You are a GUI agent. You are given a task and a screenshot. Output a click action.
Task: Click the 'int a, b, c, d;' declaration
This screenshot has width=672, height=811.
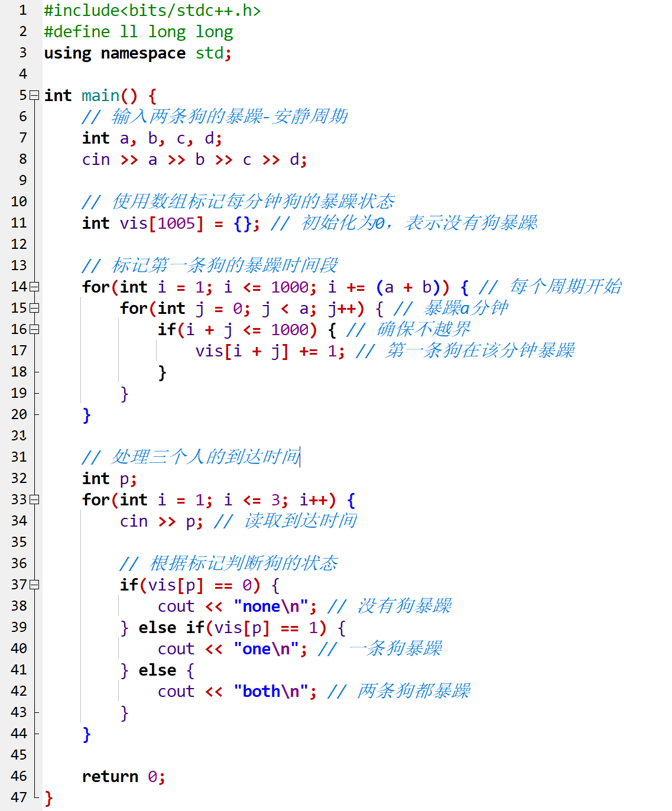tap(152, 138)
